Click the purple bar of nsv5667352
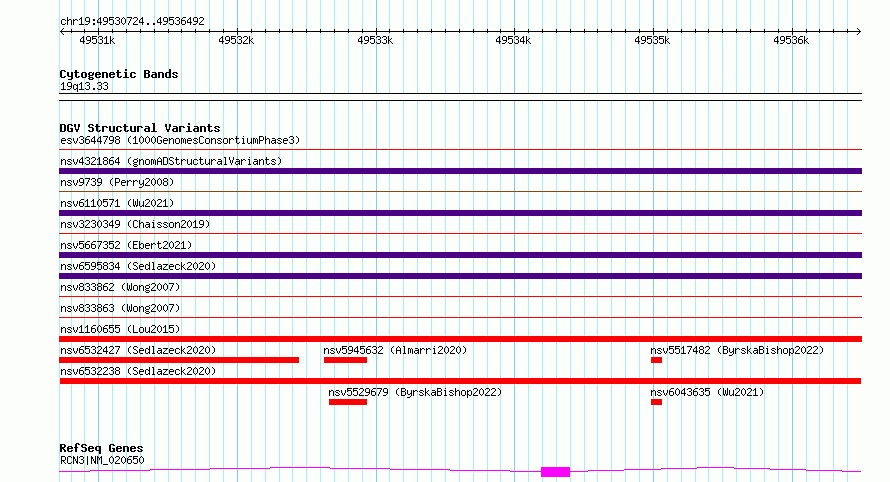Viewport: 890px width, 482px height. pyautogui.click(x=460, y=255)
